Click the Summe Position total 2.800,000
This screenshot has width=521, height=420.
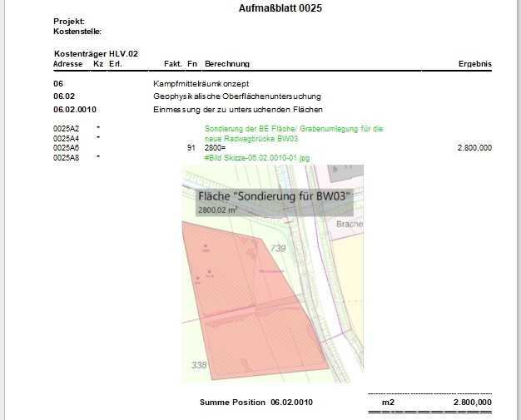[x=472, y=403]
